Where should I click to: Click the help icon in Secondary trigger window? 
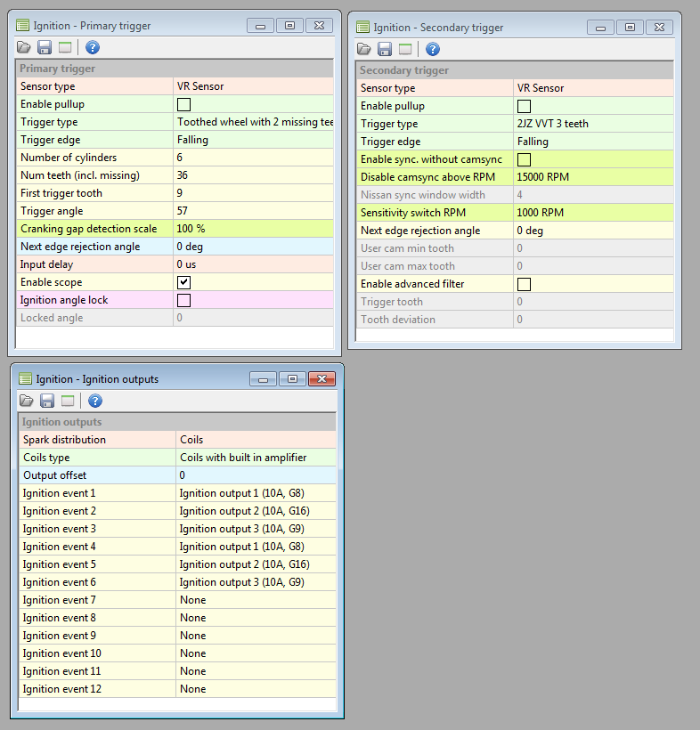[x=432, y=49]
